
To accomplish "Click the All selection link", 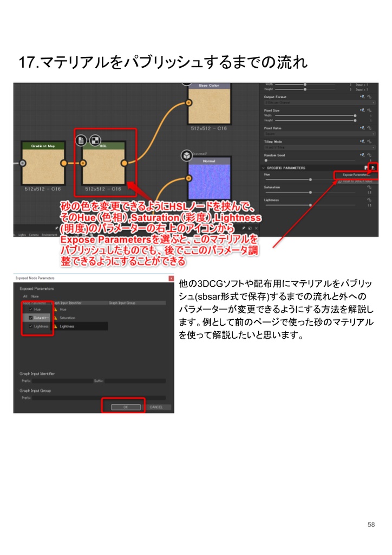I will (25, 296).
